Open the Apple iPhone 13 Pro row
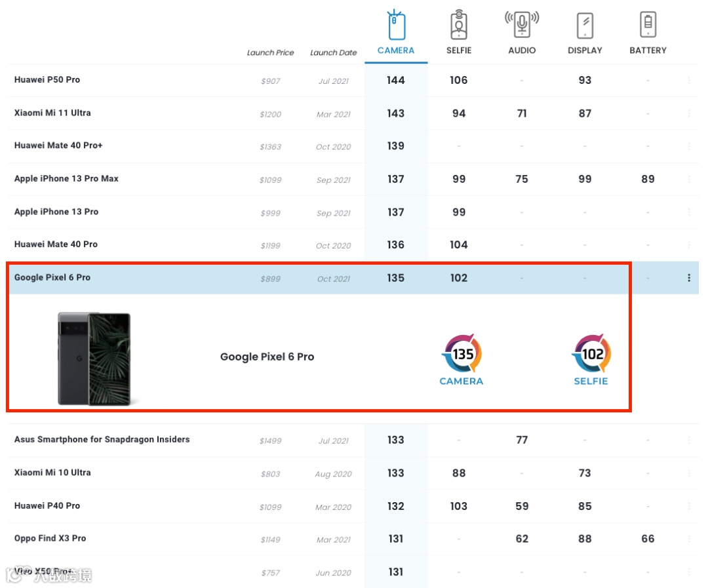 click(x=353, y=212)
